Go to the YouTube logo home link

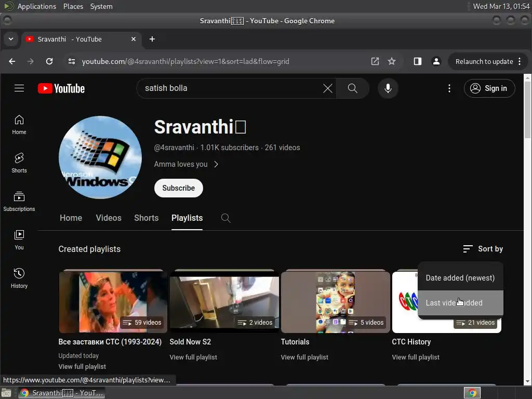[x=61, y=88]
